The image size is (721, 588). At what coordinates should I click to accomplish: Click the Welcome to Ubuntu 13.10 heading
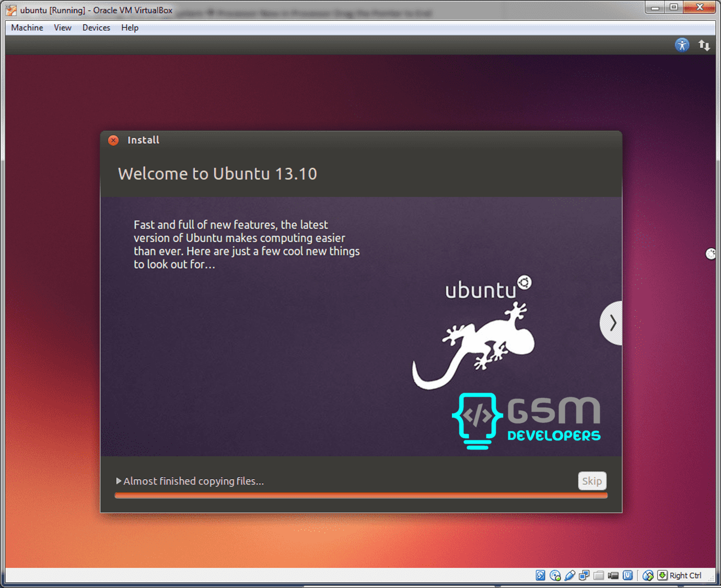(217, 174)
